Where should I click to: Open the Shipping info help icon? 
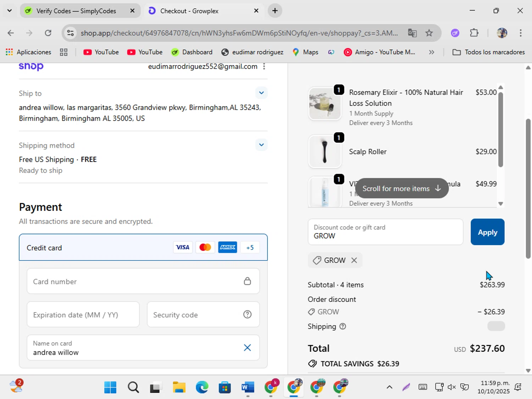(343, 326)
